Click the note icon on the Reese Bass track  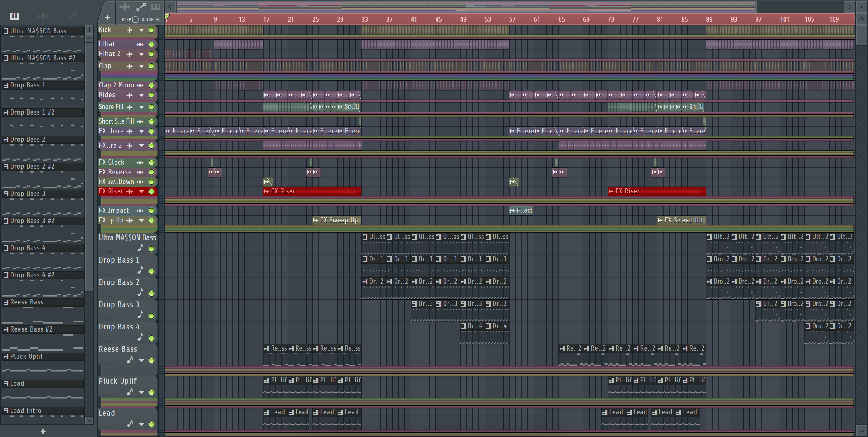click(130, 360)
